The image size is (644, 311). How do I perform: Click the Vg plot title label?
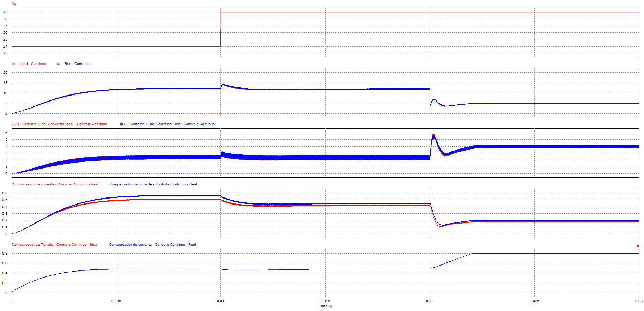pyautogui.click(x=14, y=4)
